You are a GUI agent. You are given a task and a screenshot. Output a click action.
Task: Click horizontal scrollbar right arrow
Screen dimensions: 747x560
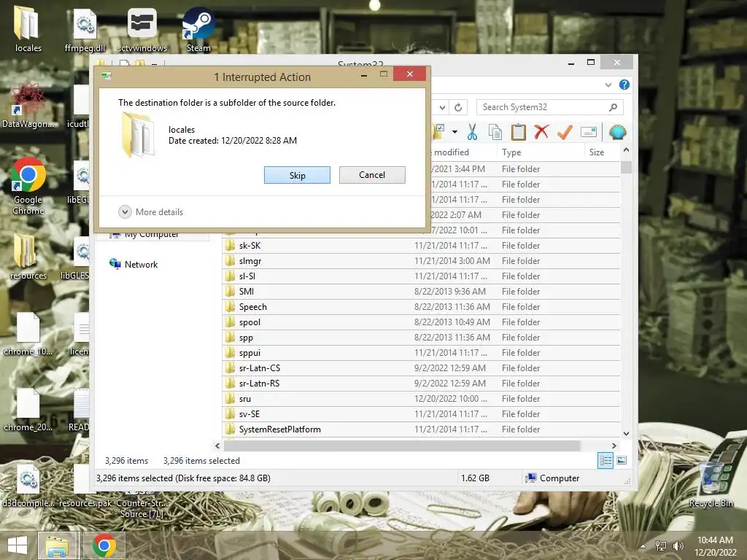point(614,446)
